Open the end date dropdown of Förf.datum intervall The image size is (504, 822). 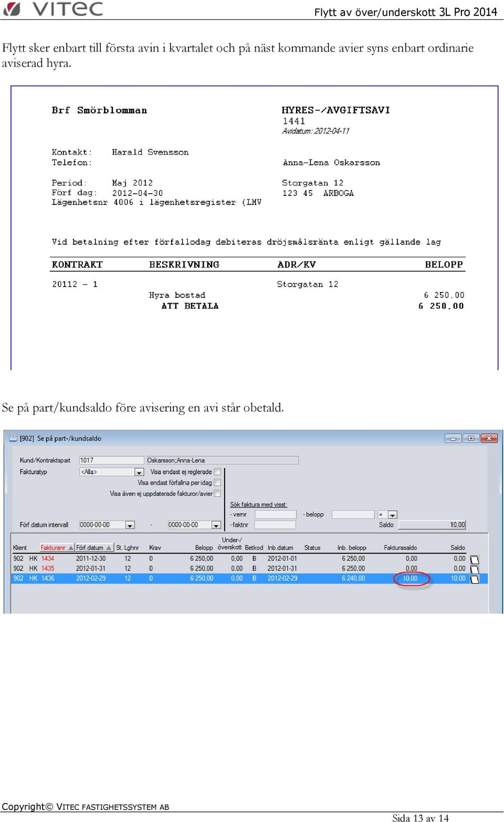[x=216, y=525]
